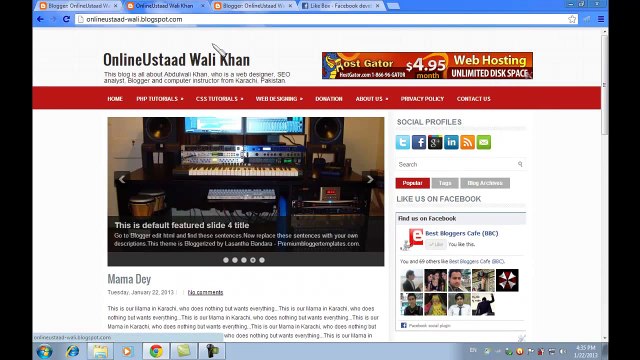This screenshot has height=360, width=640.
Task: Open the Donation menu item
Action: coord(329,99)
